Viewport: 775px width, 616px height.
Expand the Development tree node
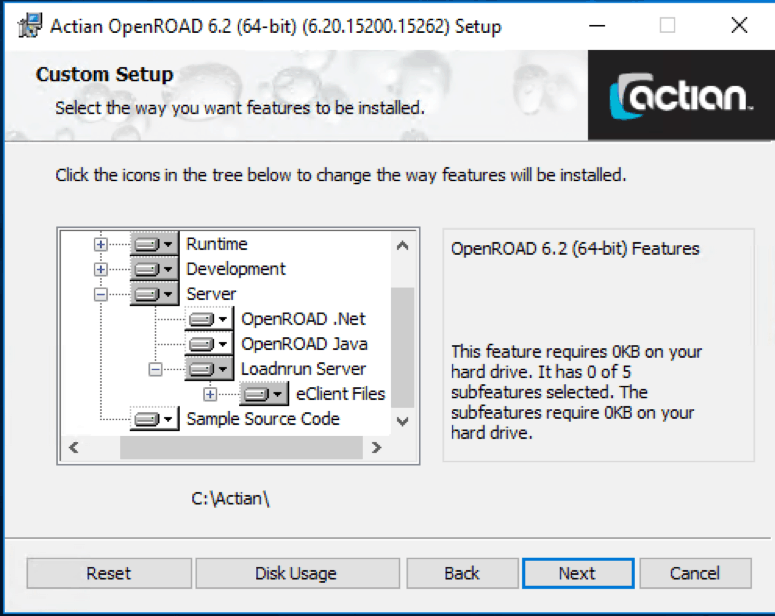[x=101, y=269]
